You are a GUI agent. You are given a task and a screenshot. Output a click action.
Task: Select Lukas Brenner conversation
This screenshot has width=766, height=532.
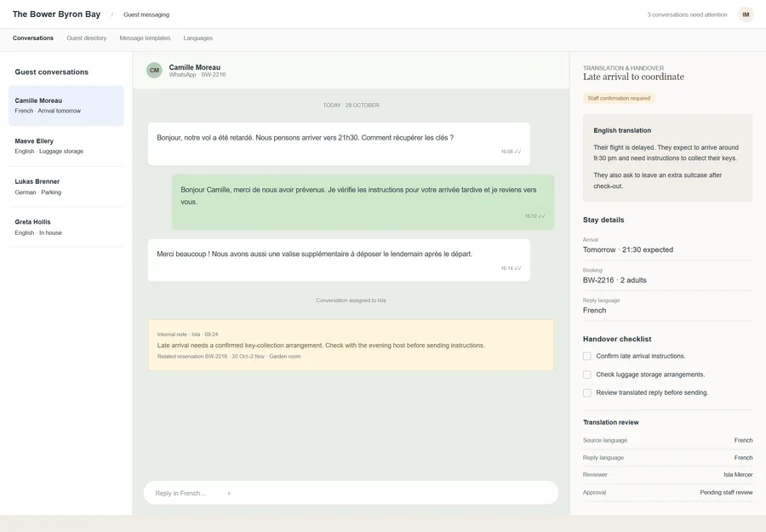tap(66, 186)
